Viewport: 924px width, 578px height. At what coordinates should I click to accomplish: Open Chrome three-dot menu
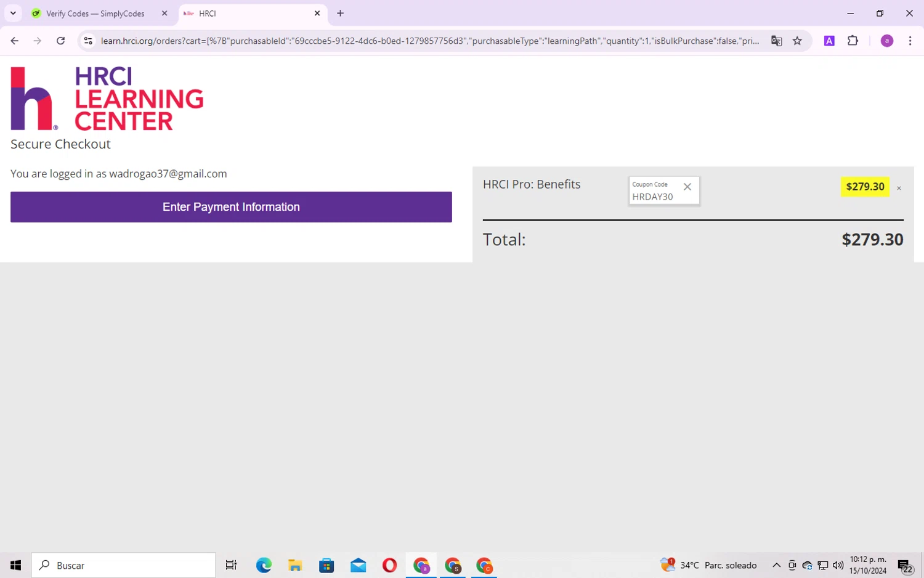coord(910,41)
